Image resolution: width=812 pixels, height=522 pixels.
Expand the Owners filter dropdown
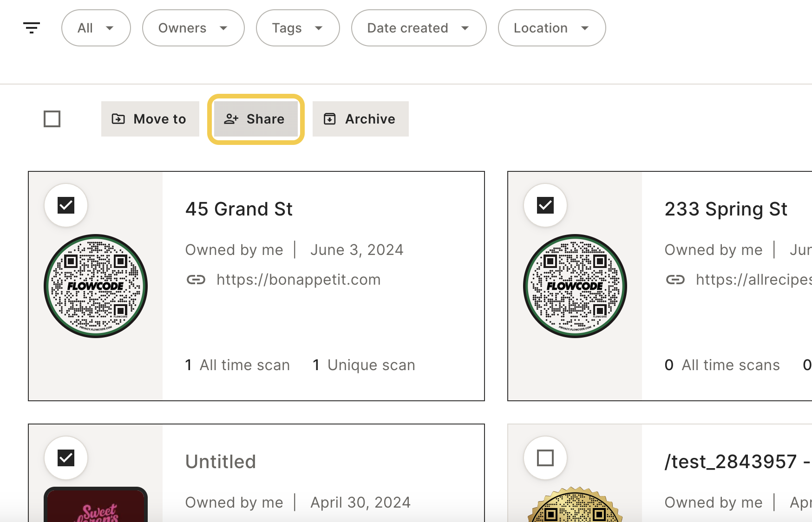click(x=193, y=28)
